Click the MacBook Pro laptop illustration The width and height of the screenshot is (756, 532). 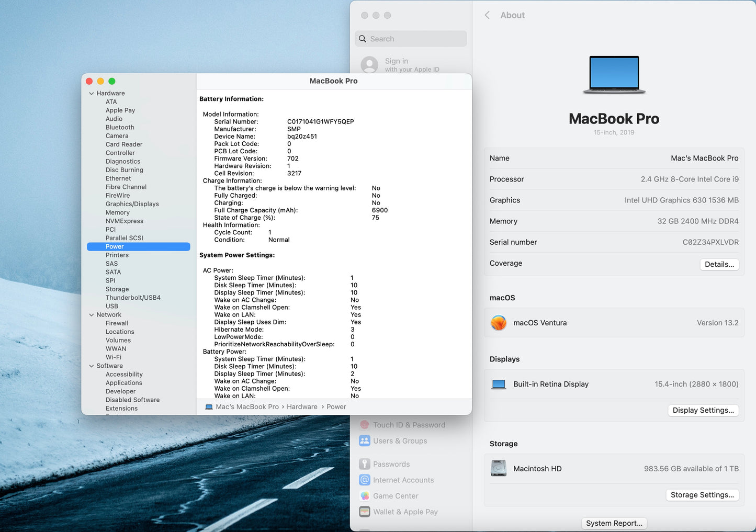[614, 73]
